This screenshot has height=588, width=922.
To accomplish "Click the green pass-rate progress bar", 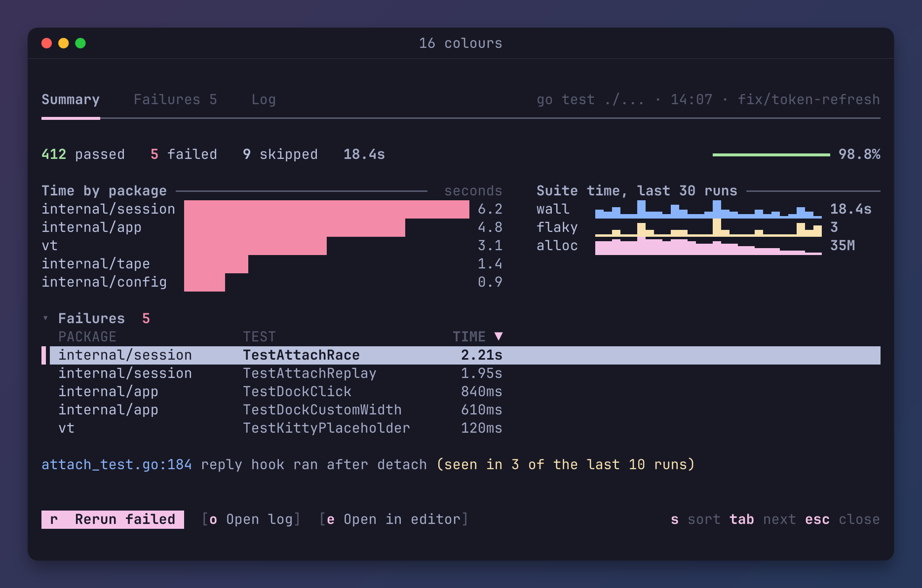I will (771, 155).
